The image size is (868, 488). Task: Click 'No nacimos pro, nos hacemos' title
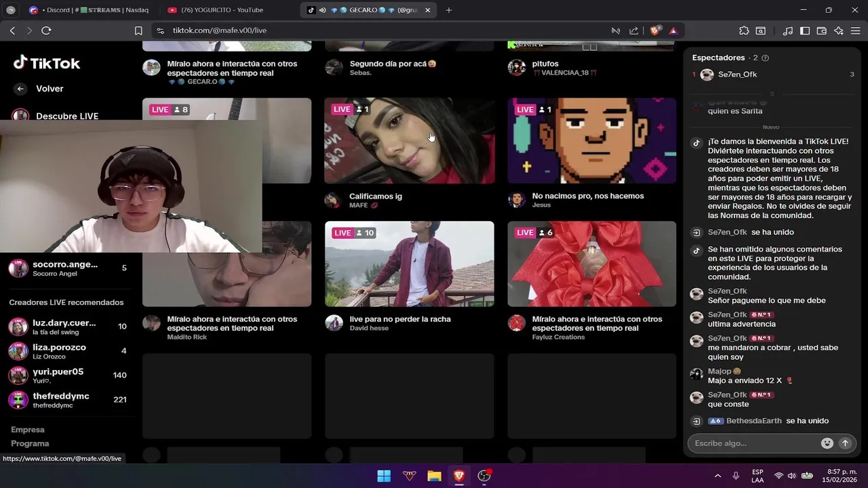tap(588, 196)
